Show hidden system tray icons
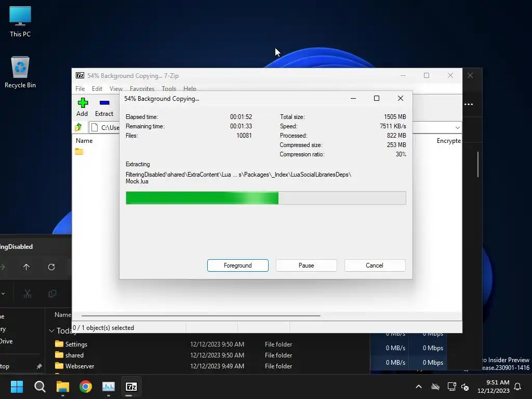The width and height of the screenshot is (532, 399). click(x=419, y=387)
